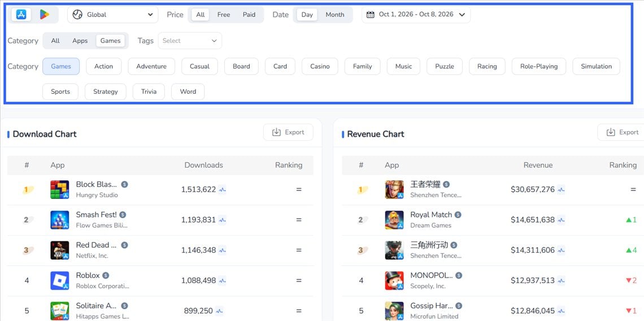The height and width of the screenshot is (321, 644).
Task: Open the Tags Select dropdown
Action: click(190, 41)
